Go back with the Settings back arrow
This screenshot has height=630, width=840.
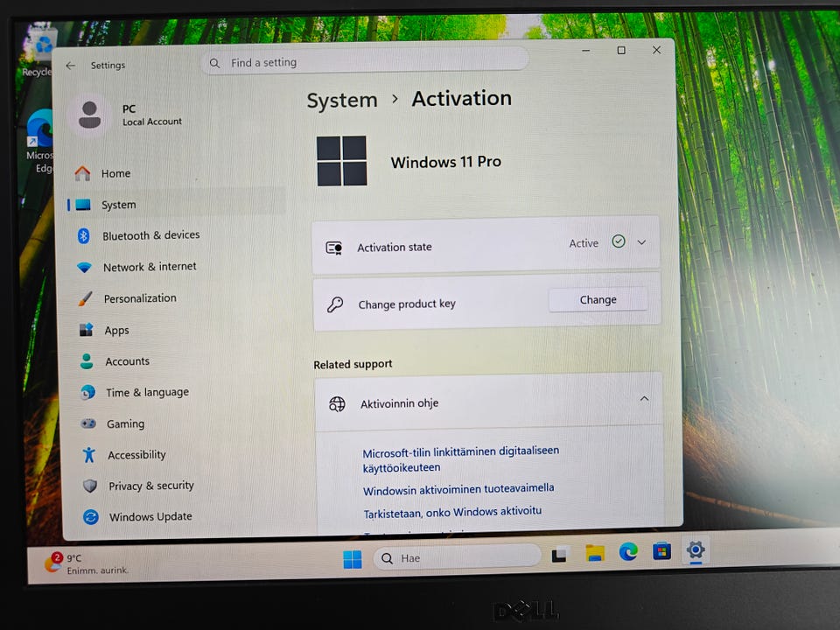71,66
